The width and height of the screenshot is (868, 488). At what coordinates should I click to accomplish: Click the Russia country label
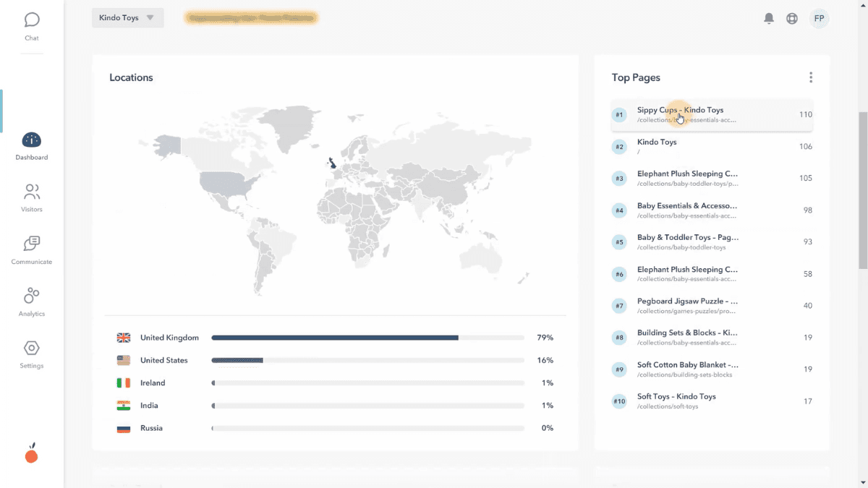[151, 428]
